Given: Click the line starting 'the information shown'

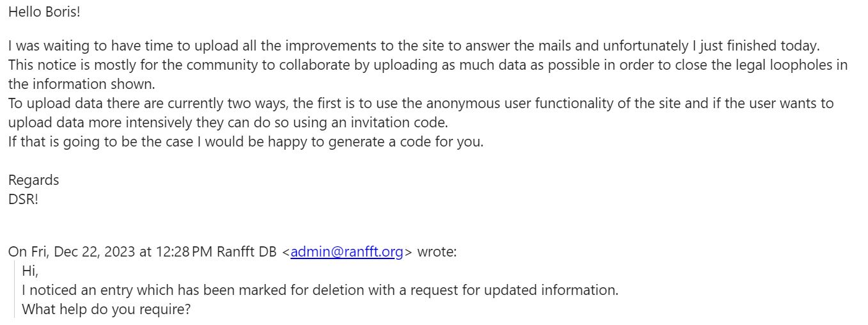Looking at the screenshot, I should 81,84.
